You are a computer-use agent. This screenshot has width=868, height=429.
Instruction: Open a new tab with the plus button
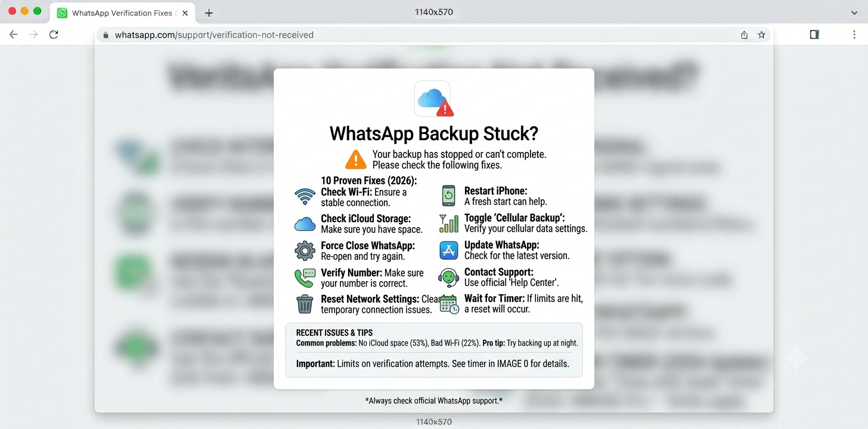(x=209, y=13)
